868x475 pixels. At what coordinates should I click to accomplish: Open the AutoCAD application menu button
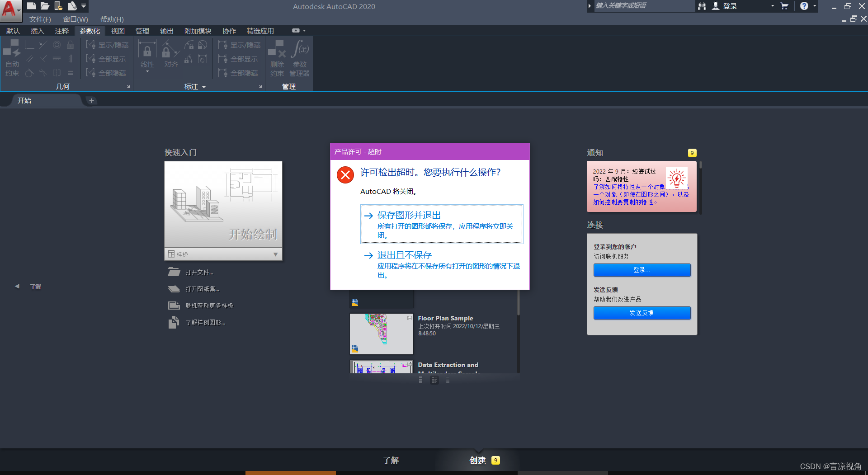coord(10,10)
